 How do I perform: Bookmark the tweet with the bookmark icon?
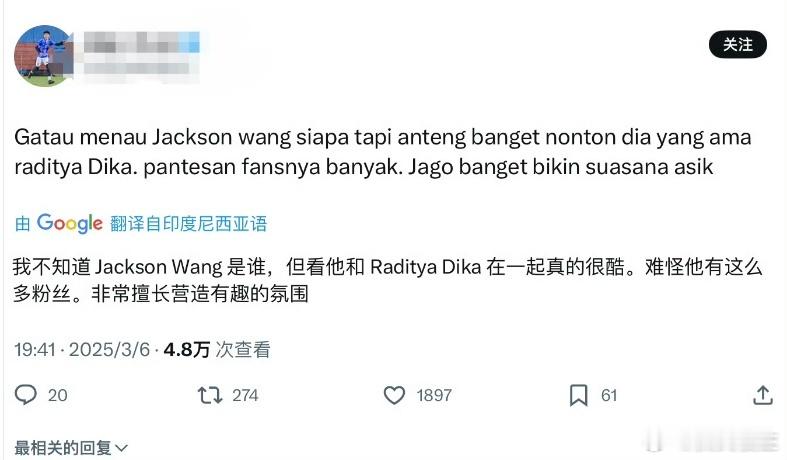point(578,395)
